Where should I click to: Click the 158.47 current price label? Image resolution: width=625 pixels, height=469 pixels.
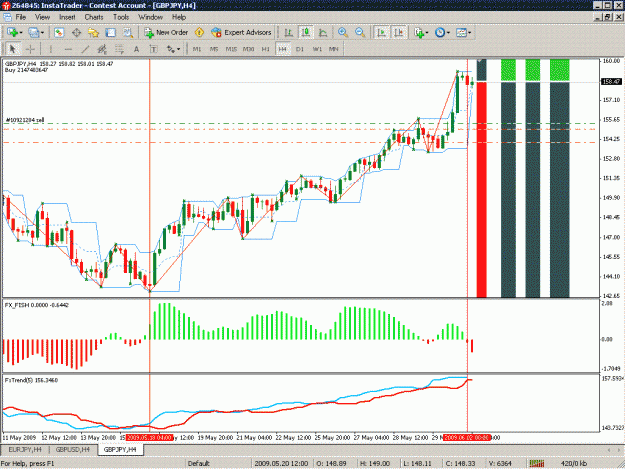(x=611, y=82)
